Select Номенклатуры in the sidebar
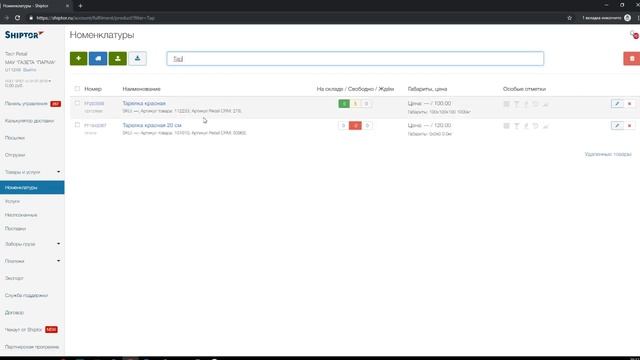640x360 pixels. 32,187
